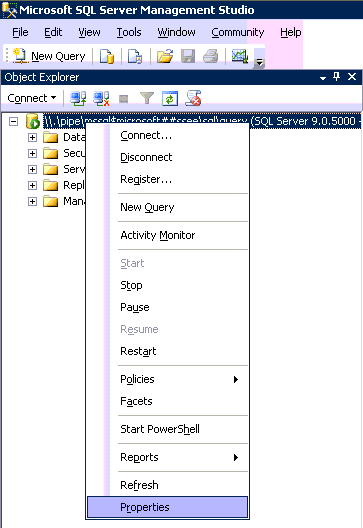
Task: Close the Object Explorer panel
Action: (352, 77)
